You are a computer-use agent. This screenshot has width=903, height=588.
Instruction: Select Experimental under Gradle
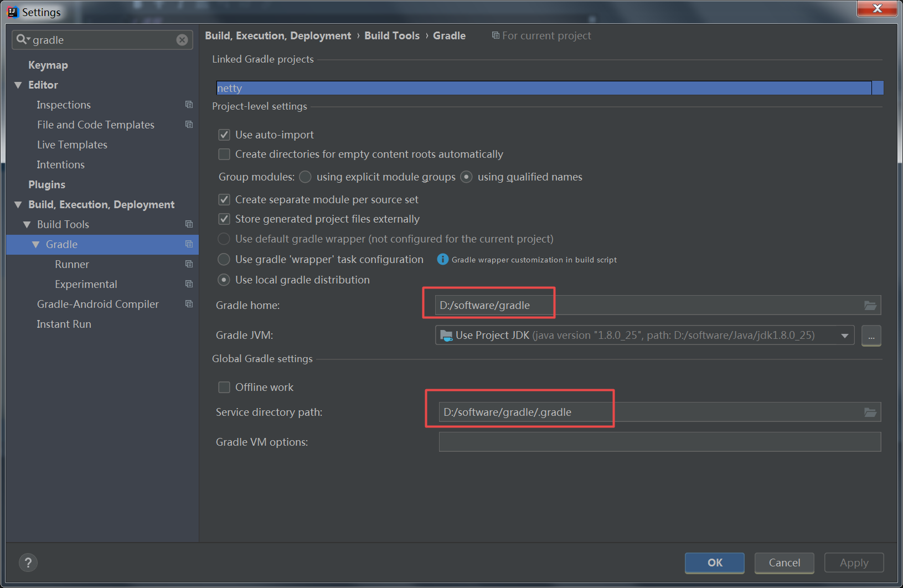pos(86,284)
